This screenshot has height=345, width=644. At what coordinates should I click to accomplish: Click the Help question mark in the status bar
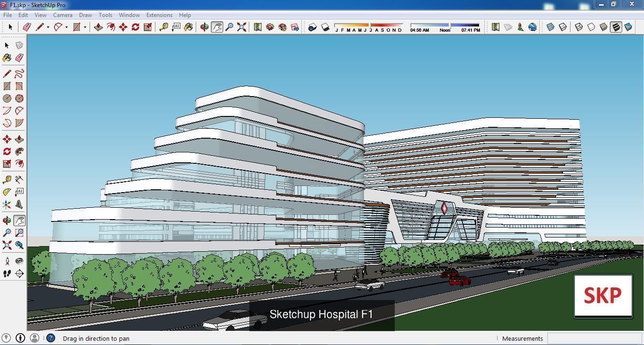[x=50, y=338]
